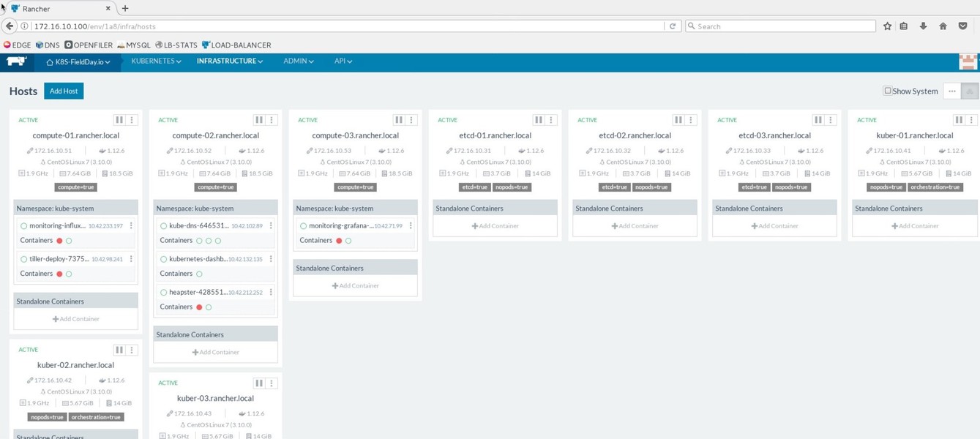
Task: Open the DNS bookmark
Action: [x=48, y=45]
